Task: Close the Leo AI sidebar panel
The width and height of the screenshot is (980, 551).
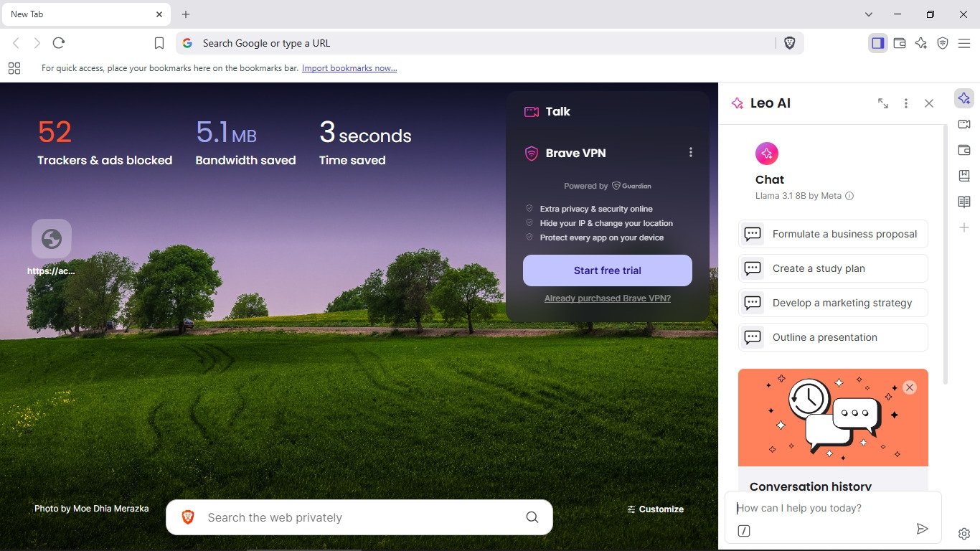Action: [929, 103]
